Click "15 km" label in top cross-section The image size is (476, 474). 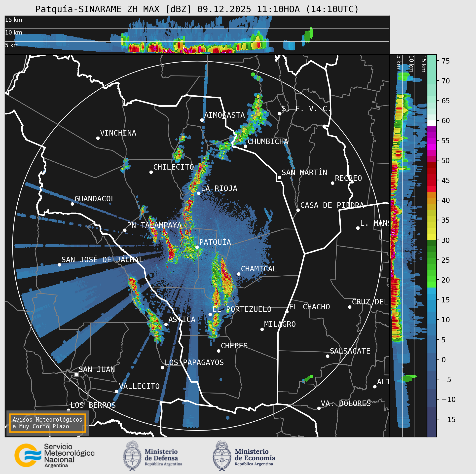pos(14,20)
